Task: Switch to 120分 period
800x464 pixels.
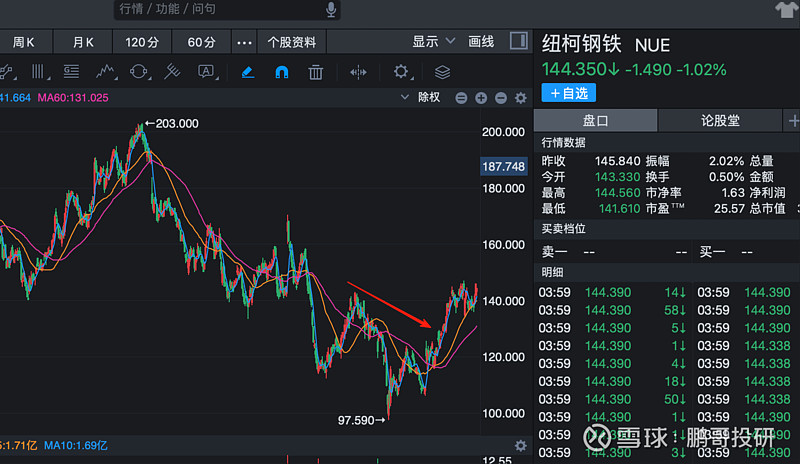Action: tap(142, 42)
